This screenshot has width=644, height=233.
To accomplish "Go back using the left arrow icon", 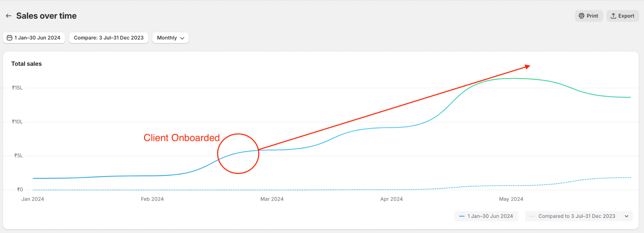I will click(x=9, y=16).
